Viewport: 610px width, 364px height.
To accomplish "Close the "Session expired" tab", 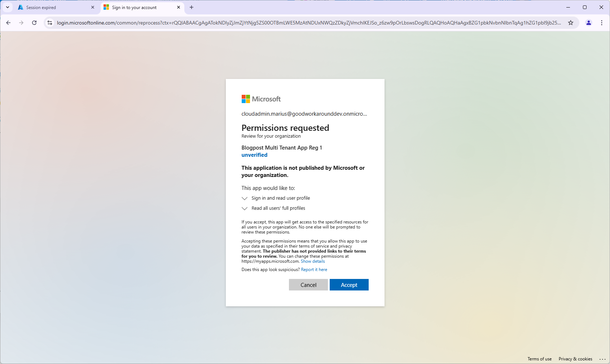I will tap(93, 7).
